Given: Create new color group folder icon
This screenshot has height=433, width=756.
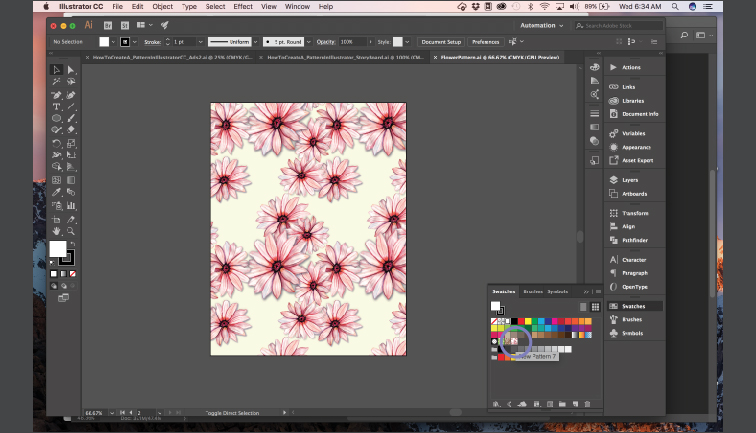Looking at the screenshot, I should coord(562,404).
